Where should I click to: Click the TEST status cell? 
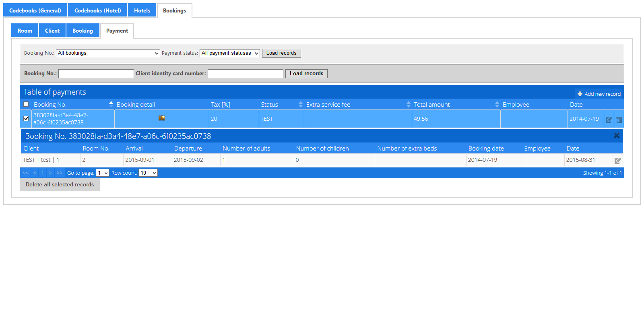click(281, 119)
